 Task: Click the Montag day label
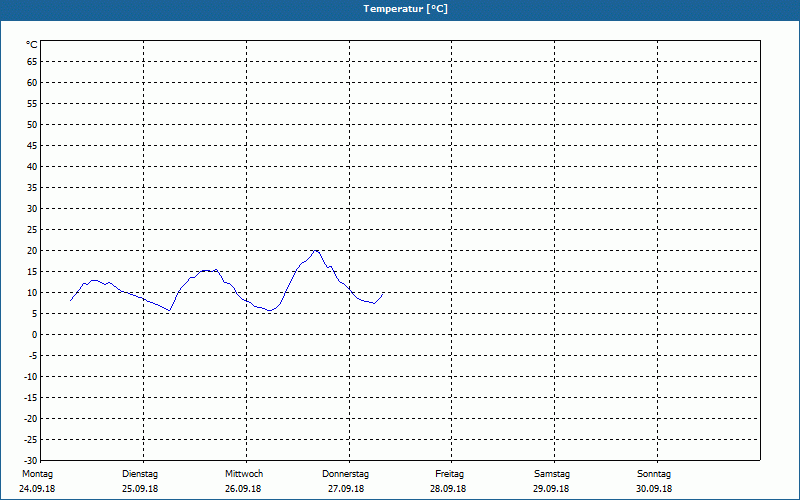[x=37, y=474]
